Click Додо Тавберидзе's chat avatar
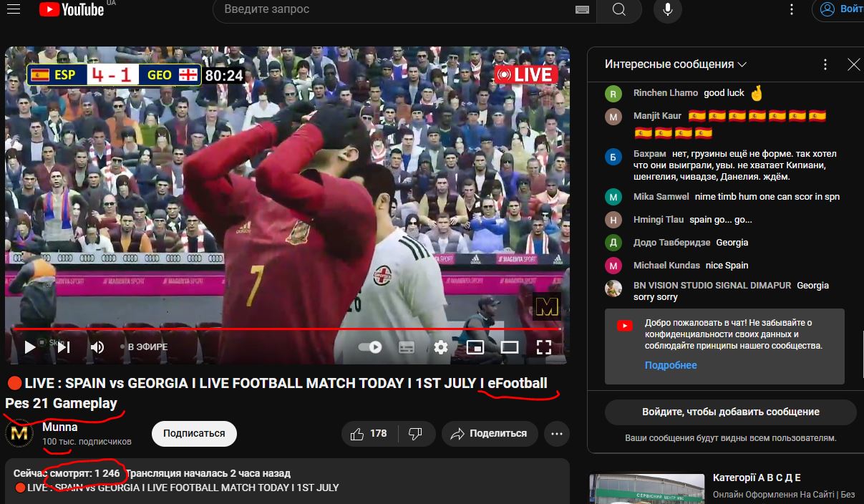The width and height of the screenshot is (864, 504). (613, 243)
